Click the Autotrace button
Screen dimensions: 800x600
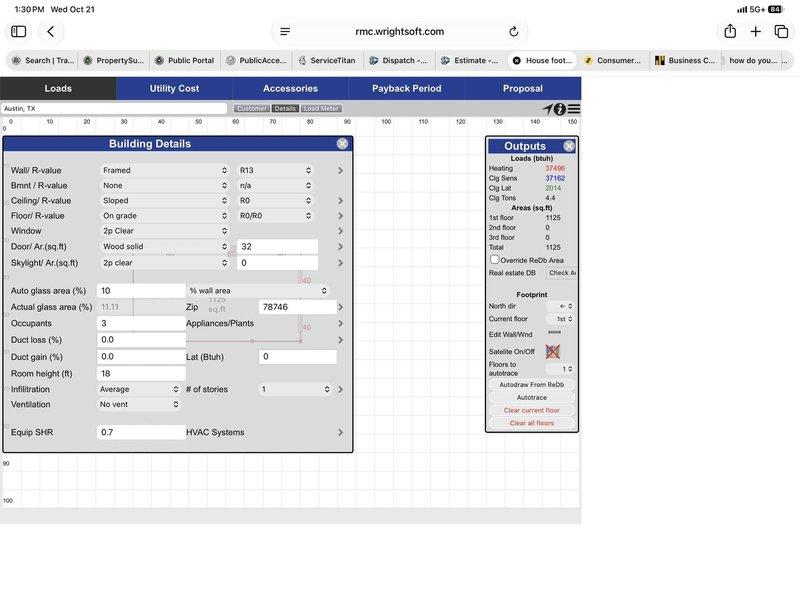click(x=532, y=397)
